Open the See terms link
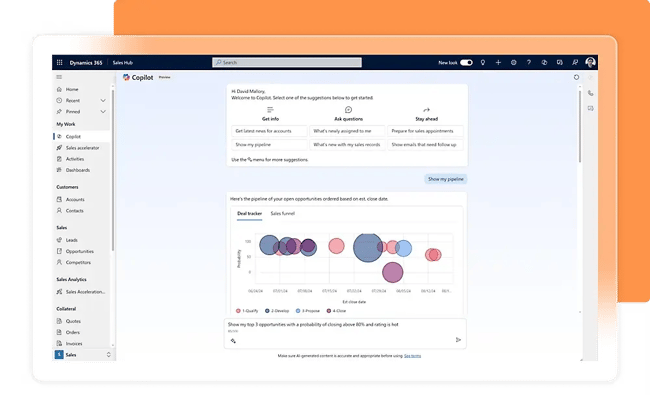The height and width of the screenshot is (416, 650). pyautogui.click(x=412, y=356)
